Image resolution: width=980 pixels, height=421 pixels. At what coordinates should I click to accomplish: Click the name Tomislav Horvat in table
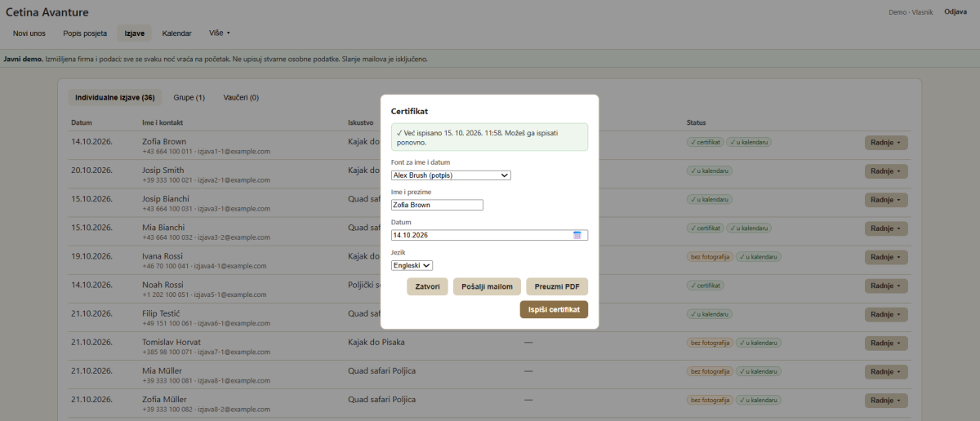click(171, 342)
